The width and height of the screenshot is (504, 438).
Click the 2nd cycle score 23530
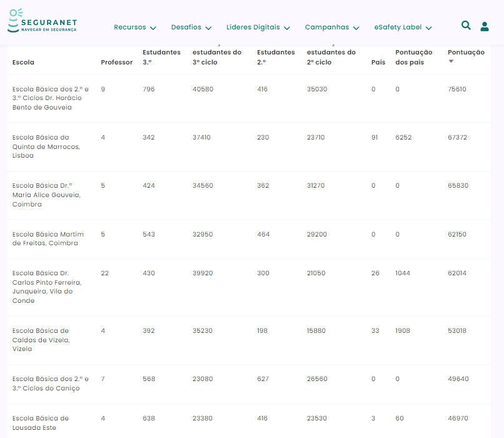pos(316,419)
